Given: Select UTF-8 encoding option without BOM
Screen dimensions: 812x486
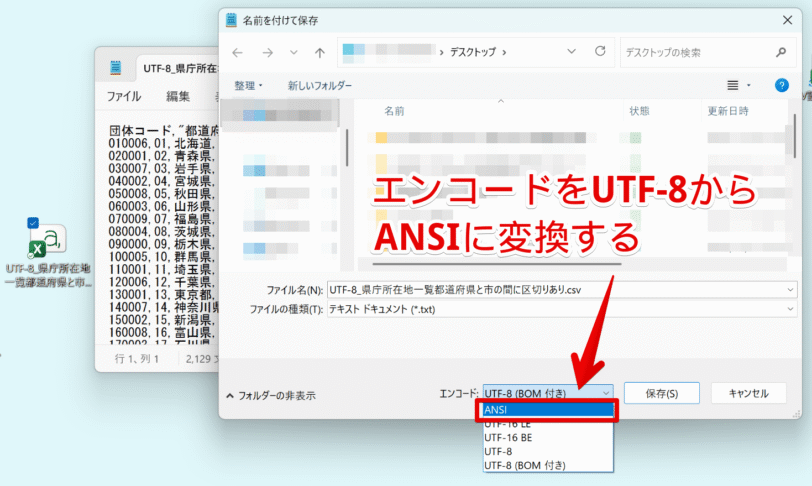Looking at the screenshot, I should 548,452.
